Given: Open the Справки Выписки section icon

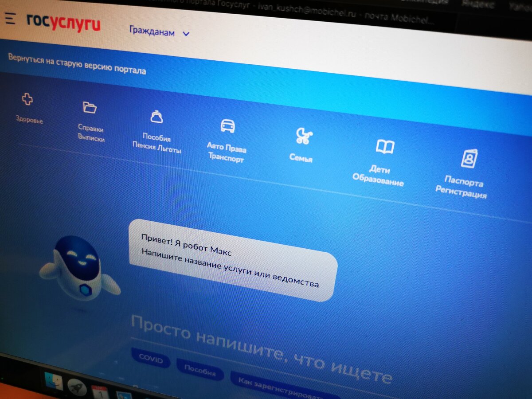Looking at the screenshot, I should (x=89, y=107).
